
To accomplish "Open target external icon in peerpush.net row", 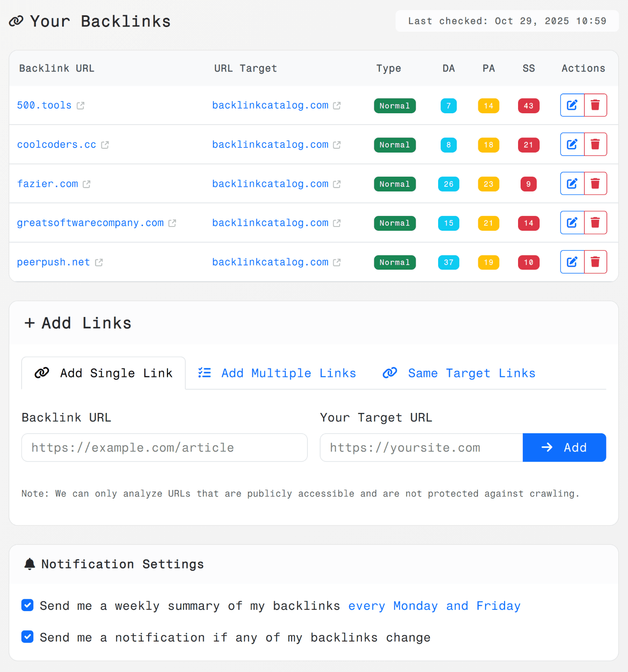I will coord(337,262).
